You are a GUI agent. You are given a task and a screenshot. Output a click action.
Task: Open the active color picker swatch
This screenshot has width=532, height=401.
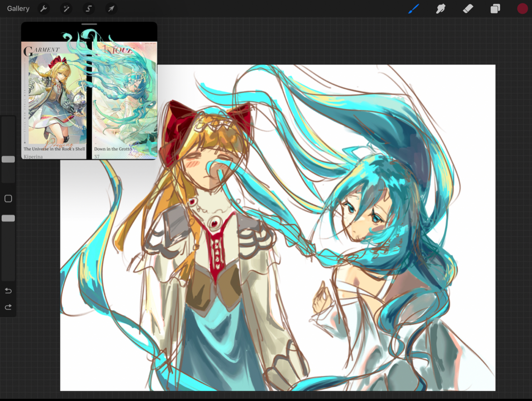[x=522, y=9]
